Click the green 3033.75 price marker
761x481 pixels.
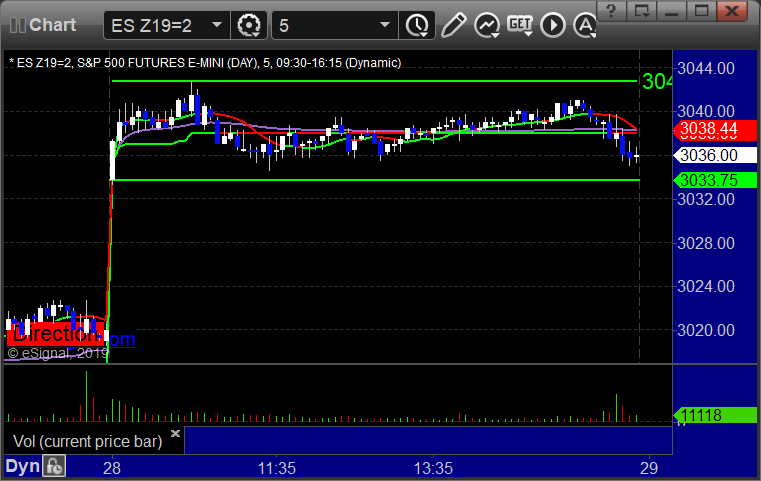coord(715,180)
